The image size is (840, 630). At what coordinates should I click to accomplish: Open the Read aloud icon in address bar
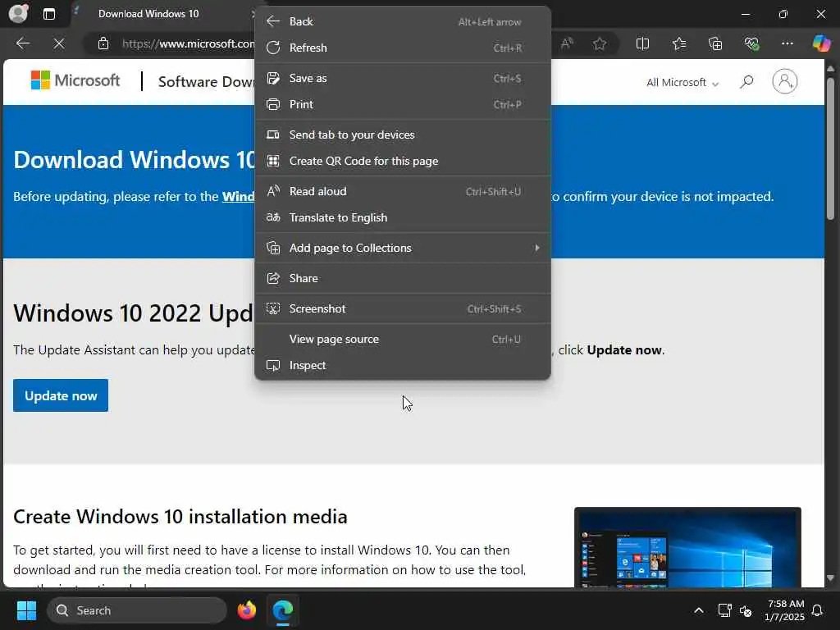pyautogui.click(x=567, y=43)
